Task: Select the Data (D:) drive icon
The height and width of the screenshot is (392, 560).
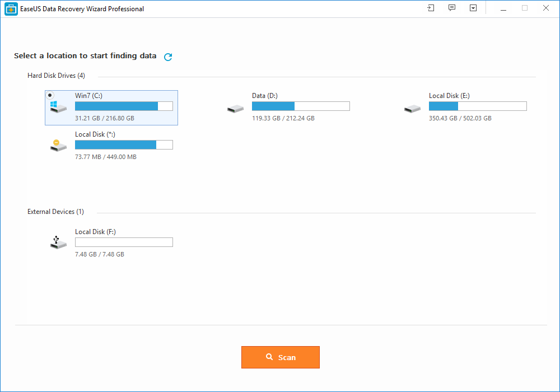Action: [x=235, y=109]
